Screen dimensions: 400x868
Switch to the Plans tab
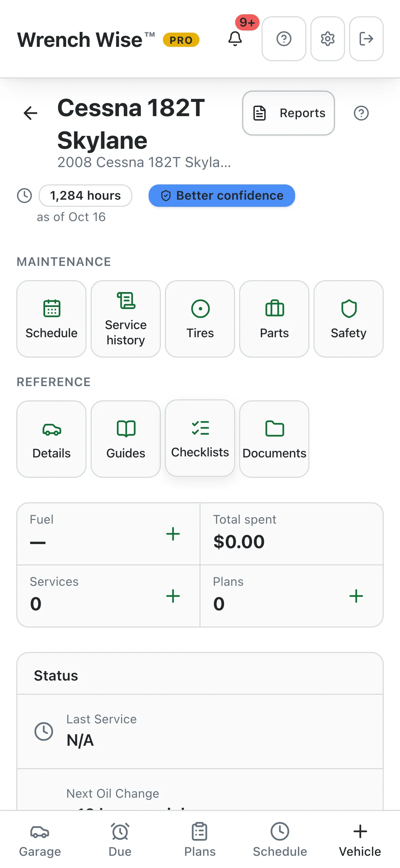point(200,839)
